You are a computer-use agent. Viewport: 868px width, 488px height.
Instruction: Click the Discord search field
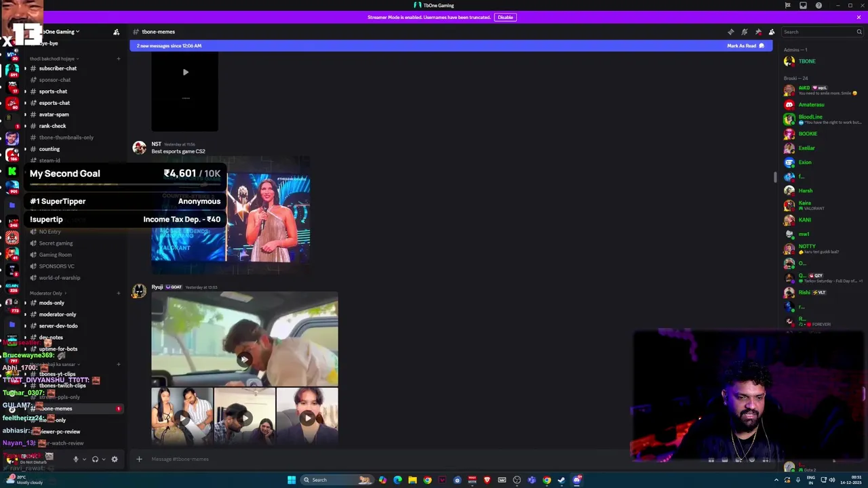click(823, 32)
